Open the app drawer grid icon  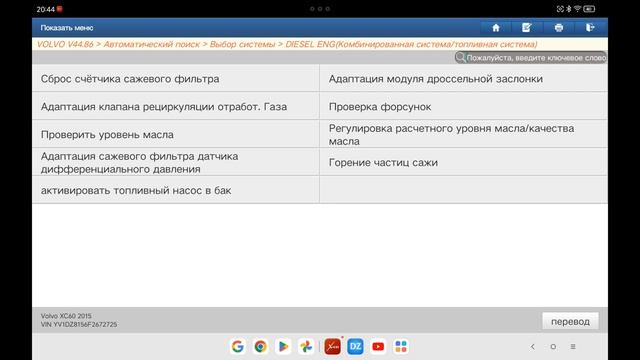tap(401, 347)
